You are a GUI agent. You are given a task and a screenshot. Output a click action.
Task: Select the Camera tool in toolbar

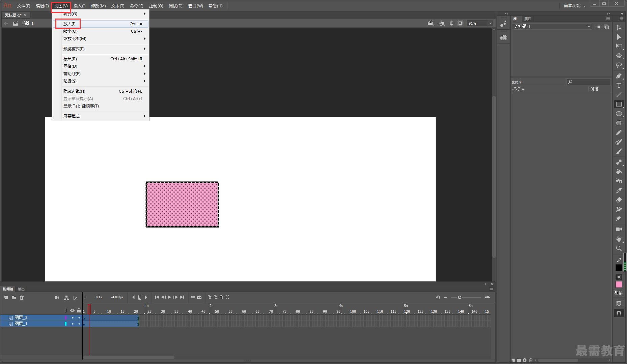point(619,230)
